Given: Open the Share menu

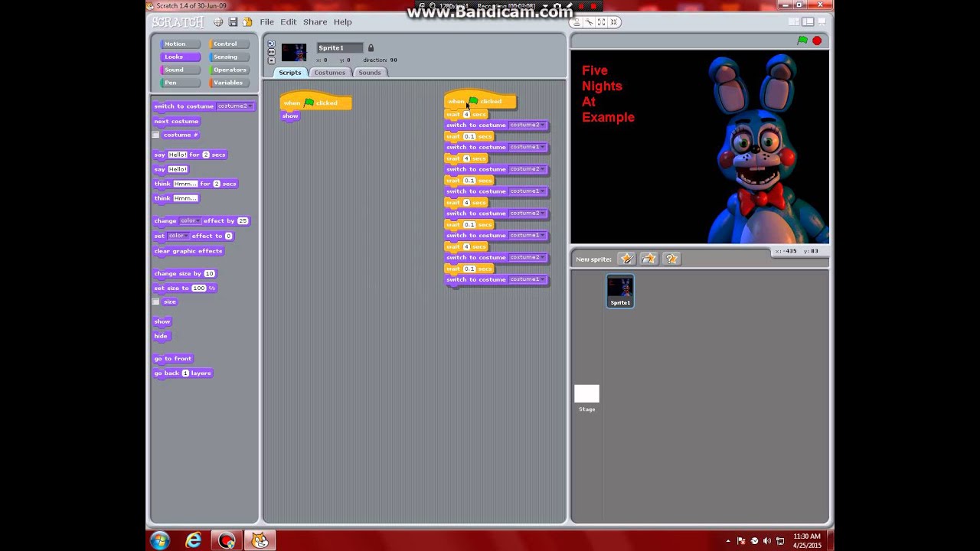Looking at the screenshot, I should 315,22.
